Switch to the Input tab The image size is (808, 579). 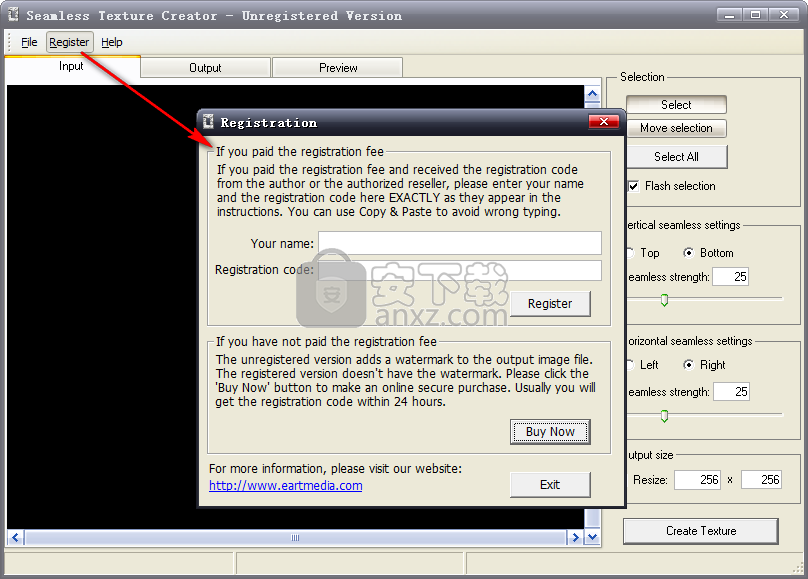pyautogui.click(x=71, y=66)
